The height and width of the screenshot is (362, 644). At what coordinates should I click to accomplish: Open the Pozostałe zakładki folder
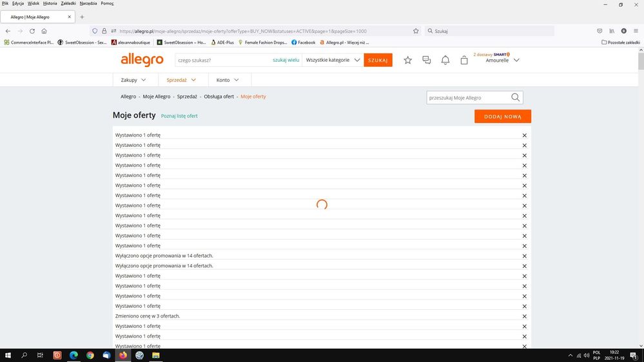point(621,43)
